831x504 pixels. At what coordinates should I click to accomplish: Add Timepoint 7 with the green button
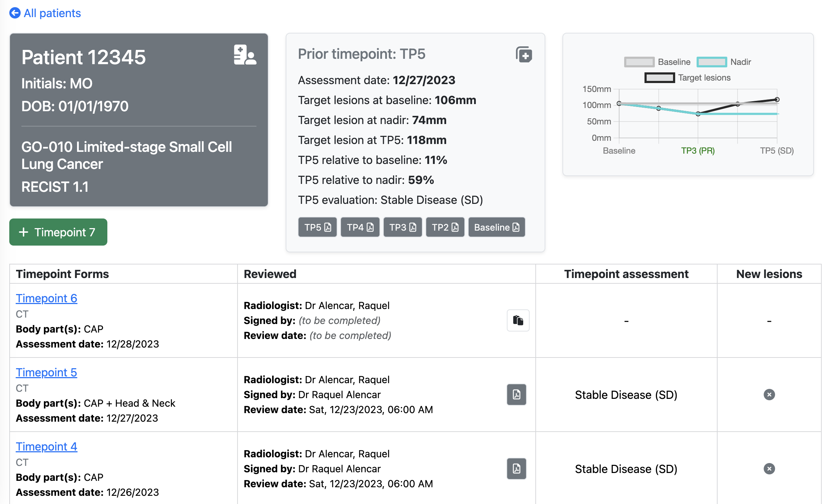58,232
